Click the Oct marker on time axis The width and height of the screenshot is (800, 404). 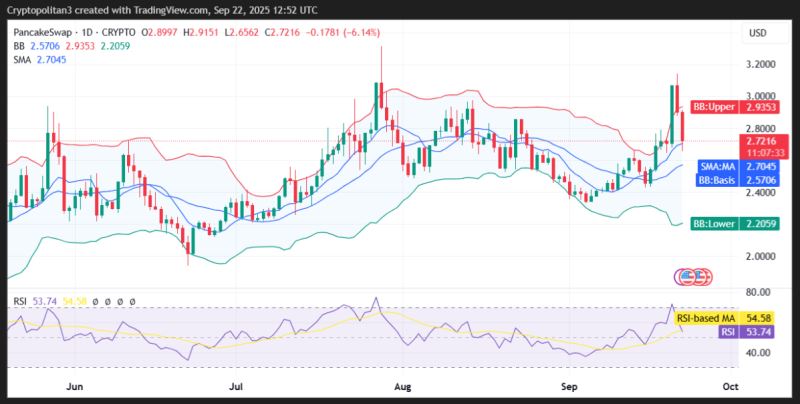(x=731, y=387)
